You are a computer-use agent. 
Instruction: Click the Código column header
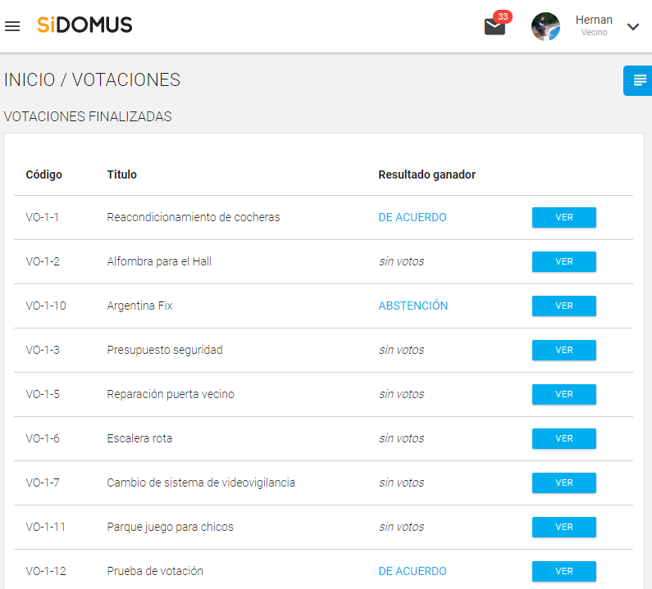[x=44, y=174]
